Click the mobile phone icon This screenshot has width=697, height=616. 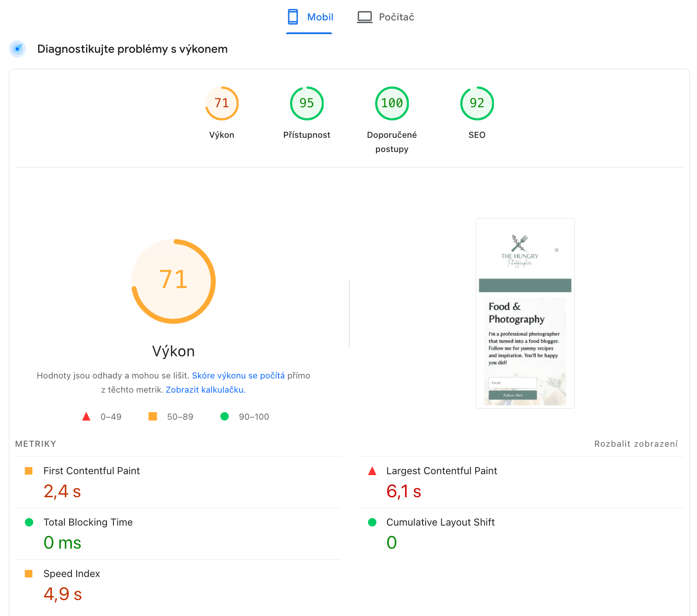click(293, 17)
